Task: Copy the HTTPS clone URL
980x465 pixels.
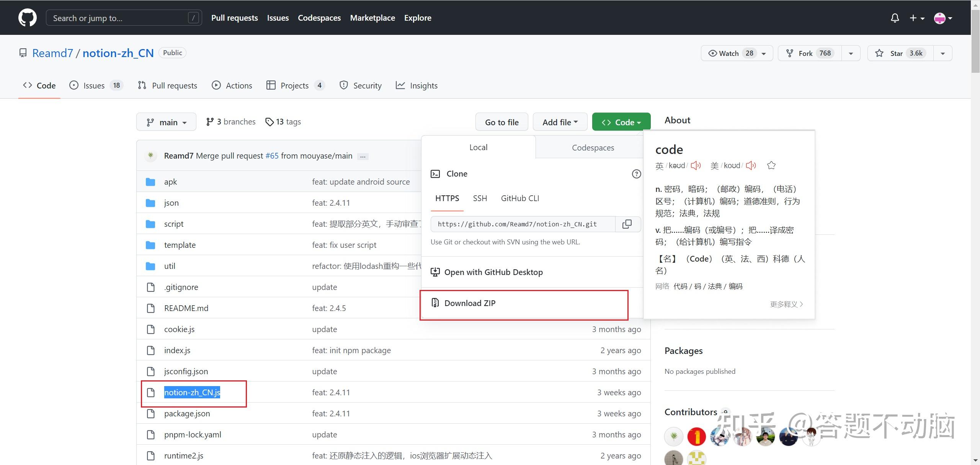Action: [x=627, y=224]
